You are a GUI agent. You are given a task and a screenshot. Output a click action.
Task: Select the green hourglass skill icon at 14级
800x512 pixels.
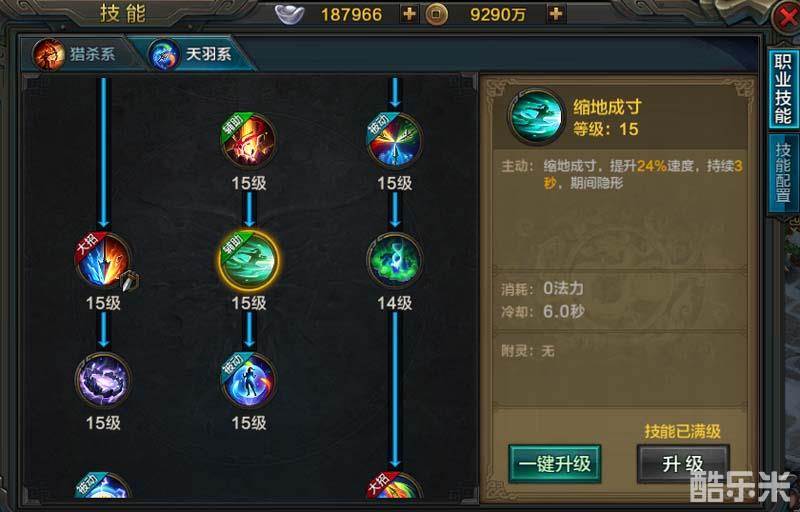[x=395, y=261]
